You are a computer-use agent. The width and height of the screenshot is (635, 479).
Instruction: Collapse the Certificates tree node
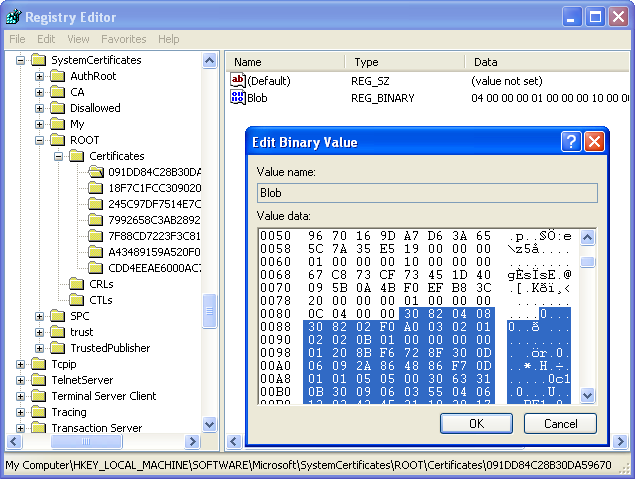(58, 156)
